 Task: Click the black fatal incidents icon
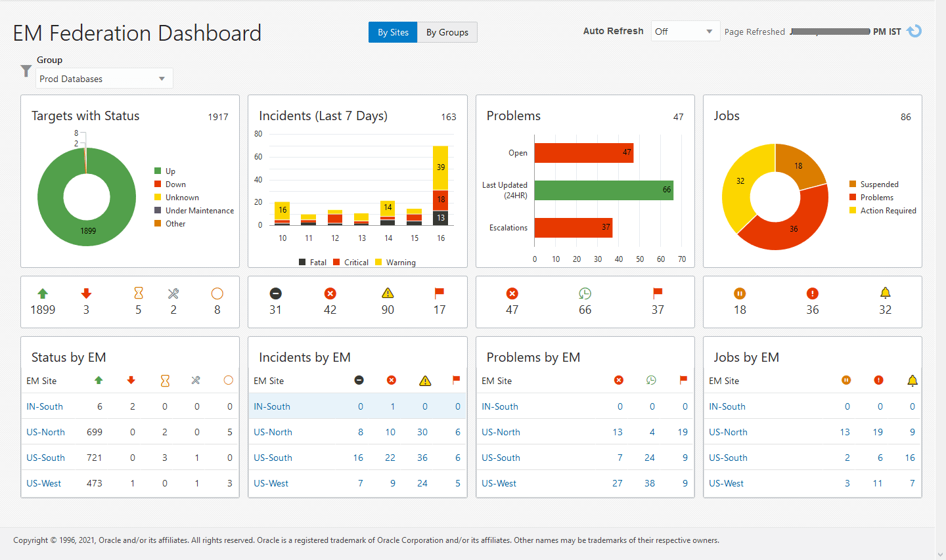pos(276,293)
